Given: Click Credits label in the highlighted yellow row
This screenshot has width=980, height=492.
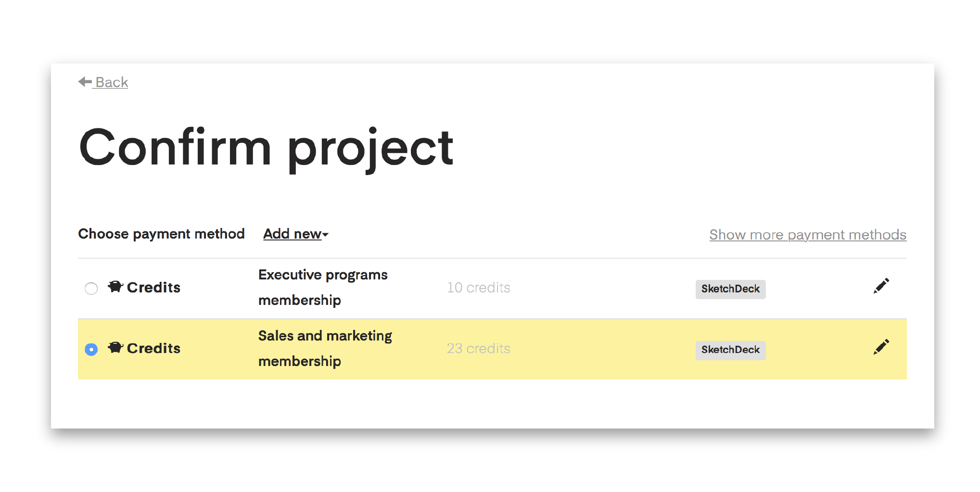Looking at the screenshot, I should [153, 348].
